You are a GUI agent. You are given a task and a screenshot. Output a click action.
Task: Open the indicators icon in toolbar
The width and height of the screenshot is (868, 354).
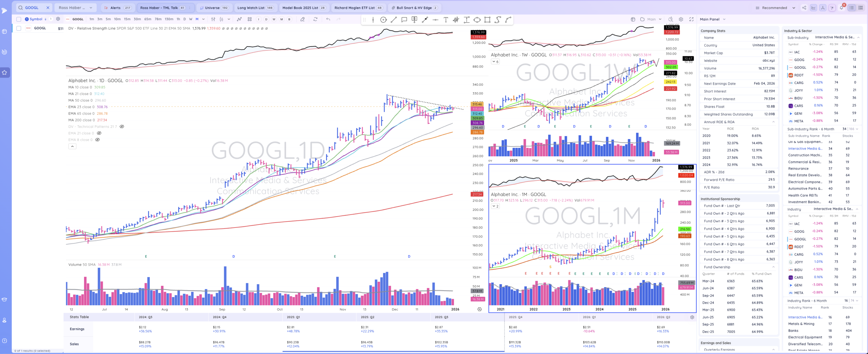(239, 19)
